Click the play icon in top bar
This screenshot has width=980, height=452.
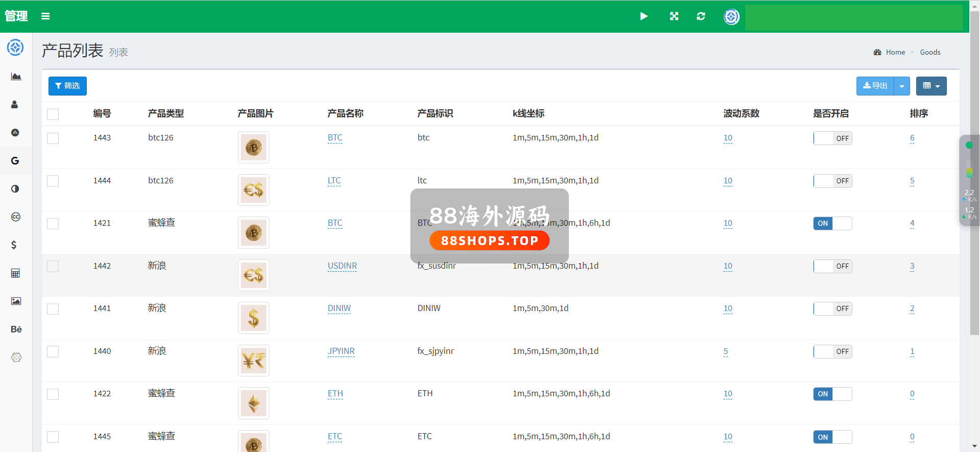tap(644, 16)
